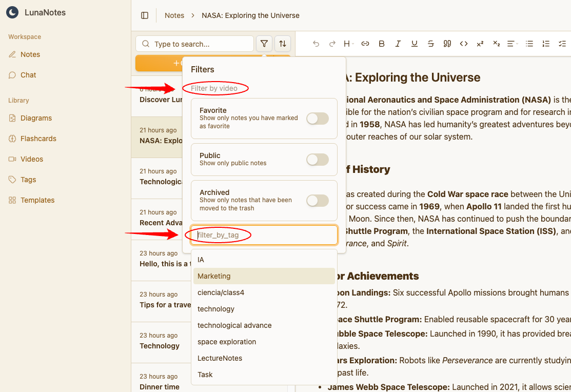Click the insert link icon
This screenshot has height=392, width=571.
365,44
